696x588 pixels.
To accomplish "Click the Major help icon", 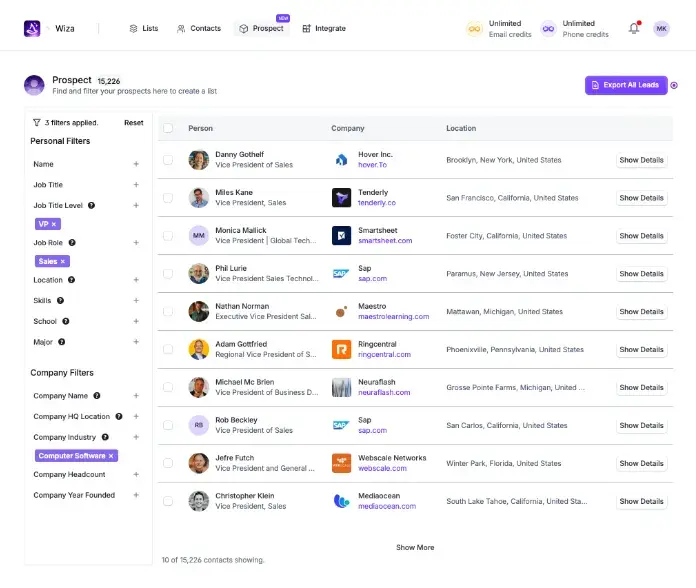I will pyautogui.click(x=62, y=342).
